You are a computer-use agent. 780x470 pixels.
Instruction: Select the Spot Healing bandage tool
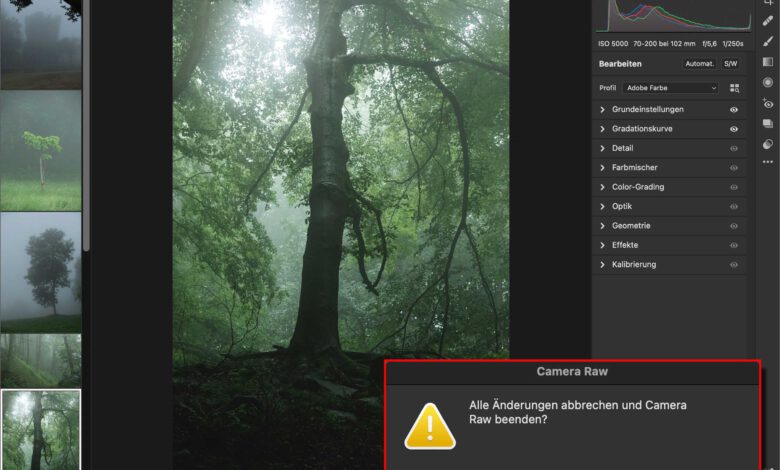click(x=768, y=20)
